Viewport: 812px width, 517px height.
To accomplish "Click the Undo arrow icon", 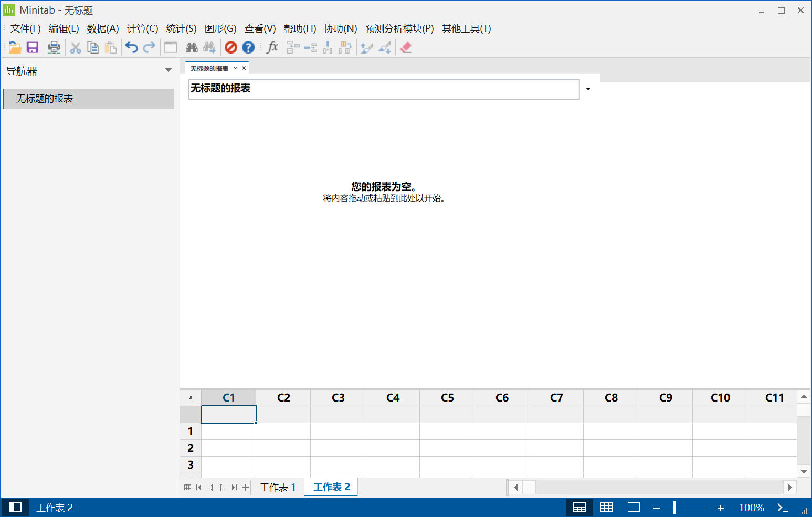I will (x=131, y=47).
